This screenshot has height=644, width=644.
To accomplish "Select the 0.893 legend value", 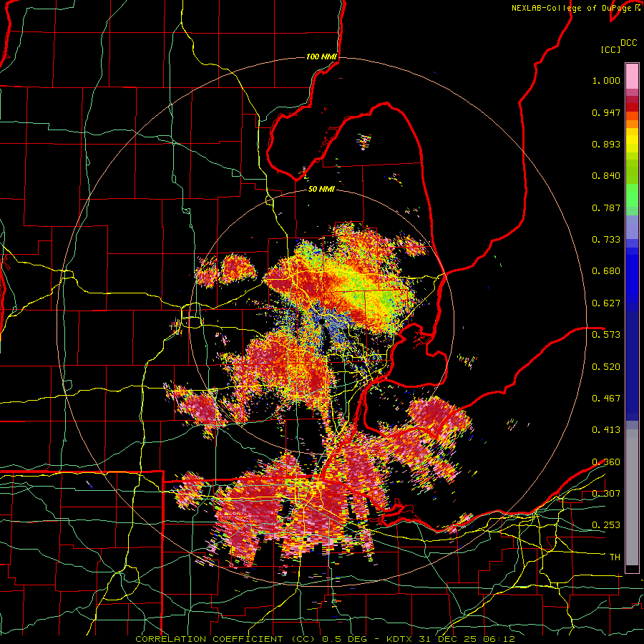I will coord(606,144).
